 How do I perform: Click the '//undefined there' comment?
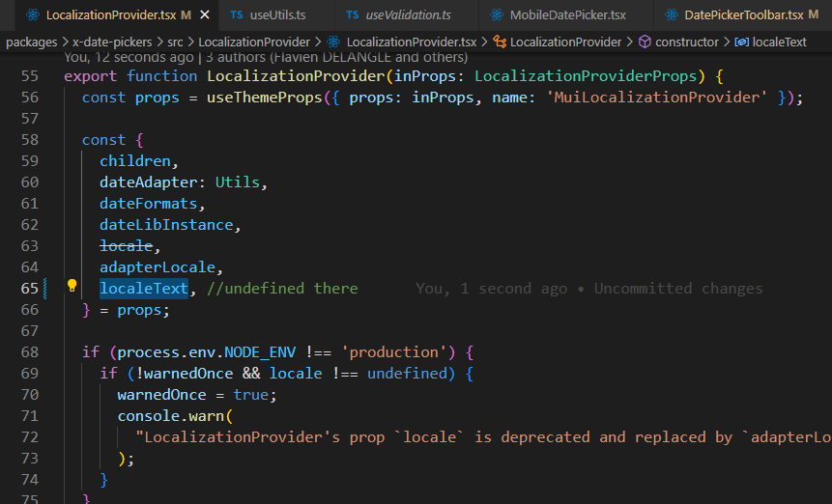282,289
